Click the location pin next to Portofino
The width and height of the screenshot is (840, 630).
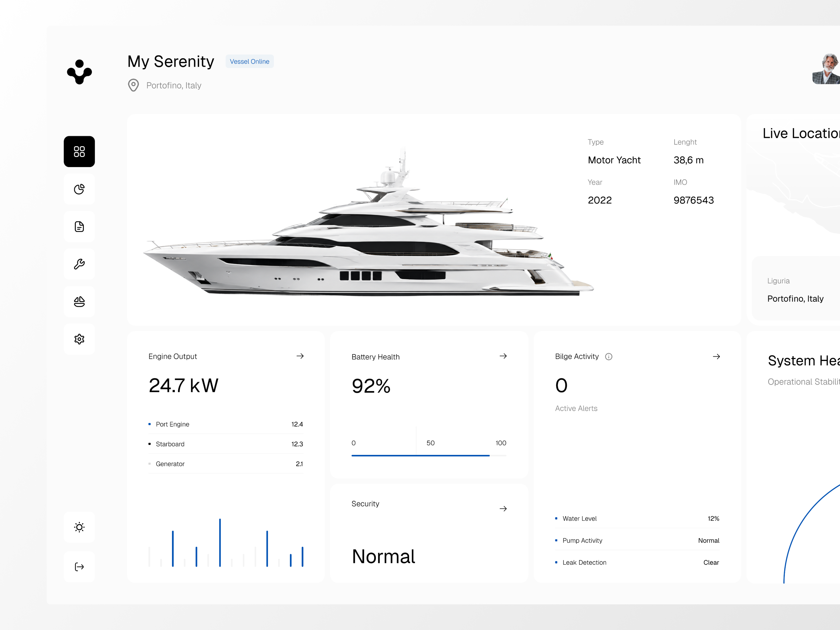coord(133,85)
